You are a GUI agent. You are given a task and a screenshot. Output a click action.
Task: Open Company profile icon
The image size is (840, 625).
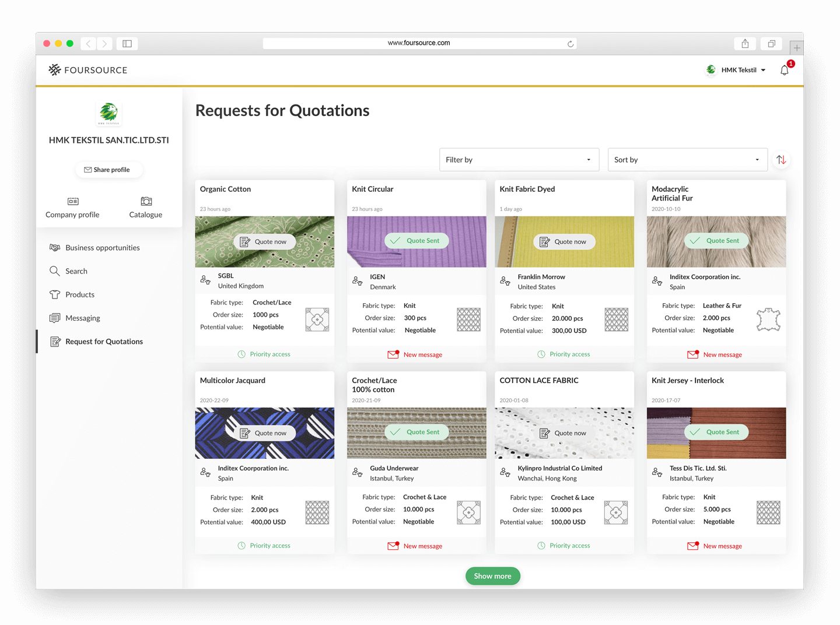(x=73, y=201)
